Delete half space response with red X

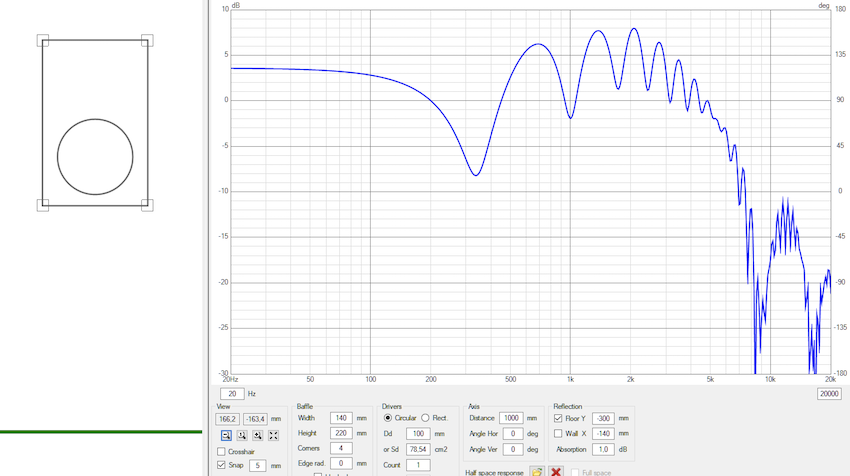(x=555, y=472)
